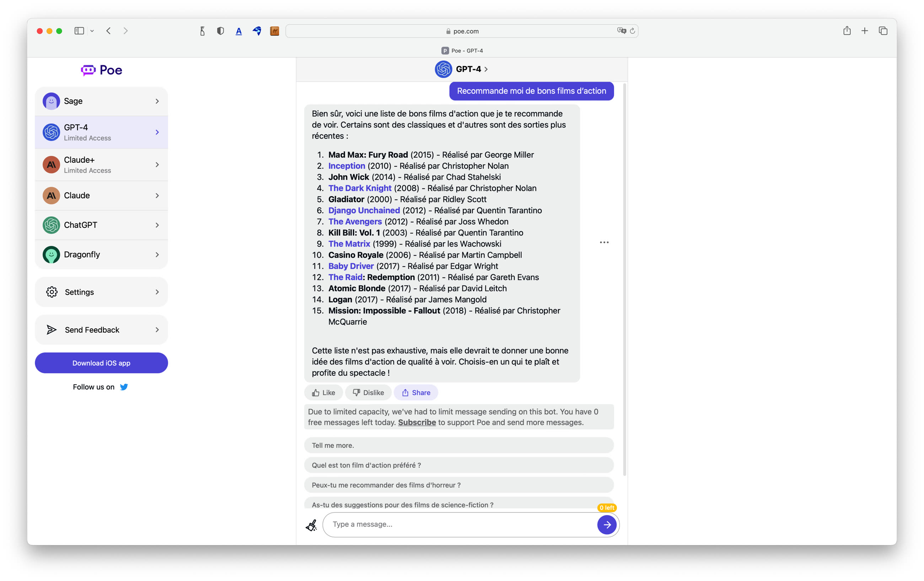Reload the page with the refresh icon

tap(632, 31)
